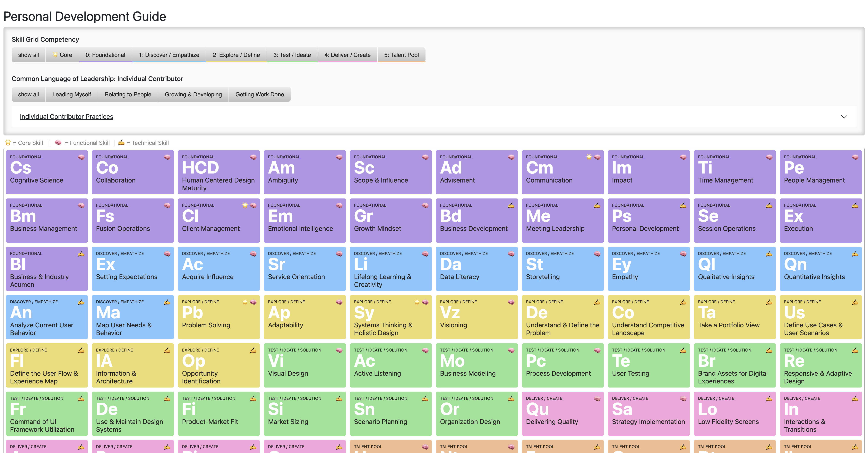Toggle the Leading Myself leadership filter
The width and height of the screenshot is (868, 453).
tap(71, 94)
